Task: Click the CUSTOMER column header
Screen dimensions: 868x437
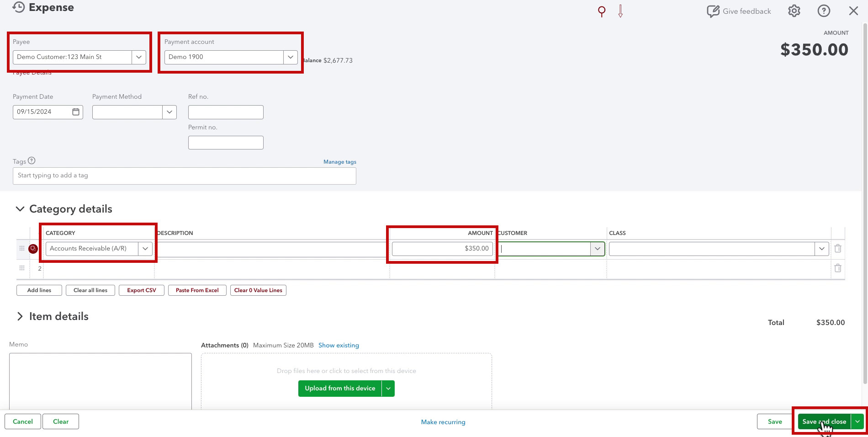Action: coord(512,233)
